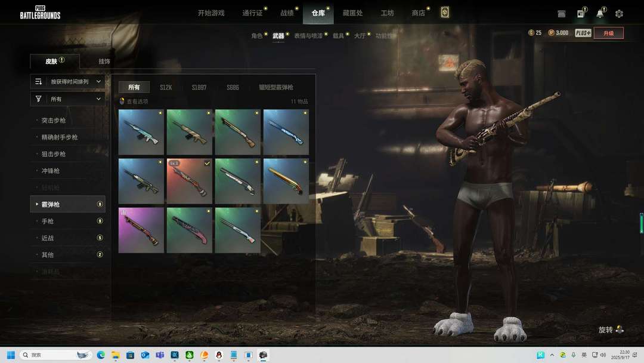Click the red 升级 upgrade button
This screenshot has height=363, width=644.
[609, 33]
